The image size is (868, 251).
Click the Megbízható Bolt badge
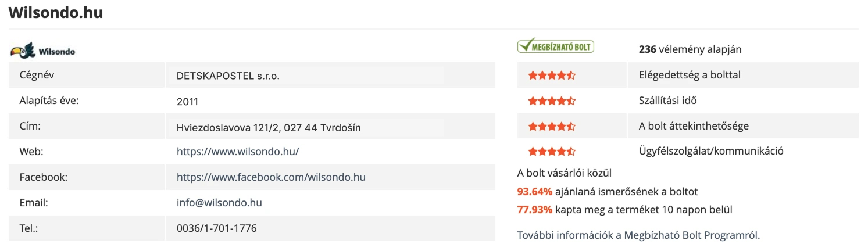tap(555, 46)
